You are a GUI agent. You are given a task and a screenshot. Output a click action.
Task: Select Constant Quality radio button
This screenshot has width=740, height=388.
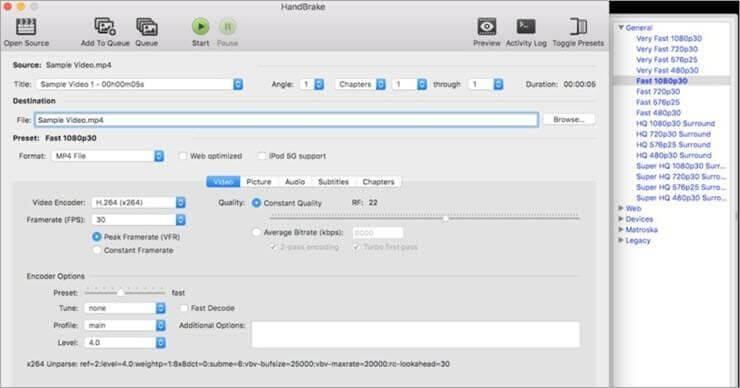coord(256,203)
